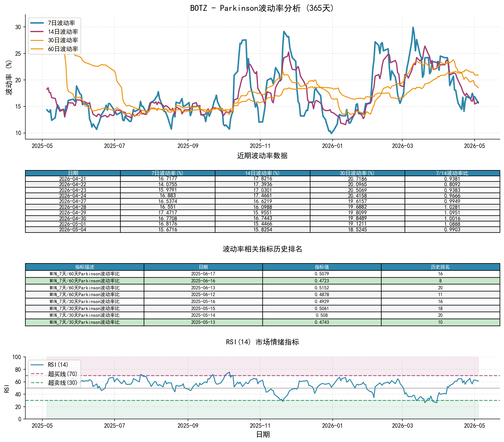Select the date cell "2026-04-23"
Image resolution: width=504 pixels, height=442 pixels.
point(73,190)
